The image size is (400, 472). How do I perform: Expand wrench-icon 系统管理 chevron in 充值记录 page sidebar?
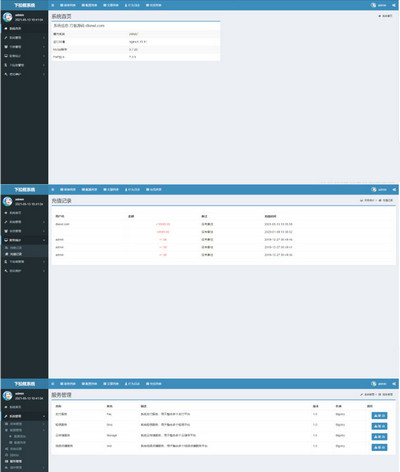point(44,222)
